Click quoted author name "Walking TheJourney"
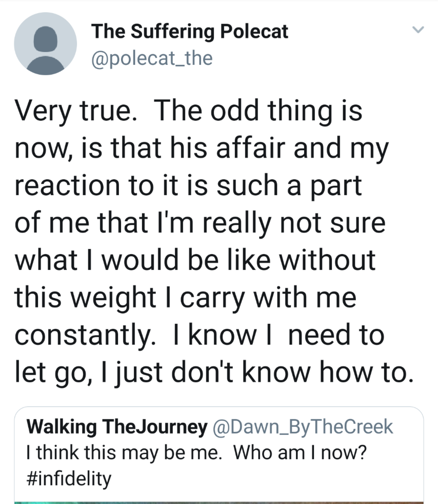The image size is (438, 504). (x=117, y=427)
